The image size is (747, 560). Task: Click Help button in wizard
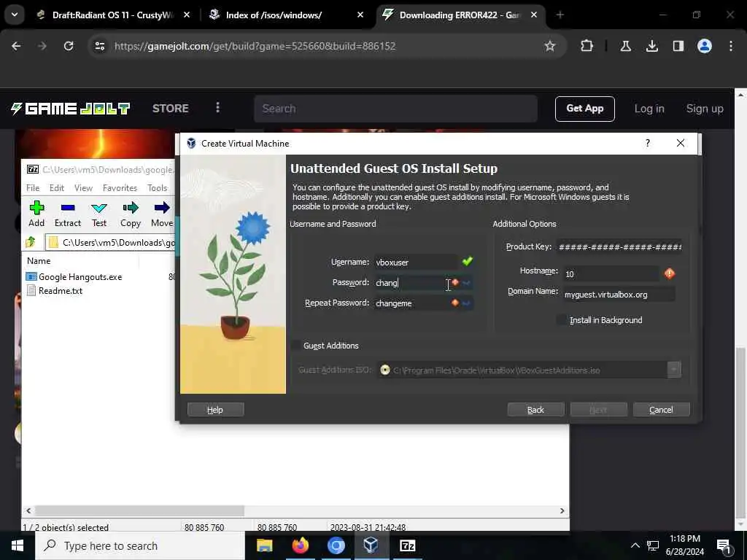215,410
